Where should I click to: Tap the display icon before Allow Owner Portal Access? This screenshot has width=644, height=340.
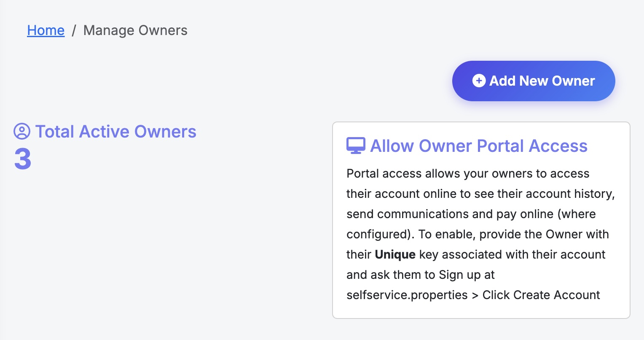(355, 145)
